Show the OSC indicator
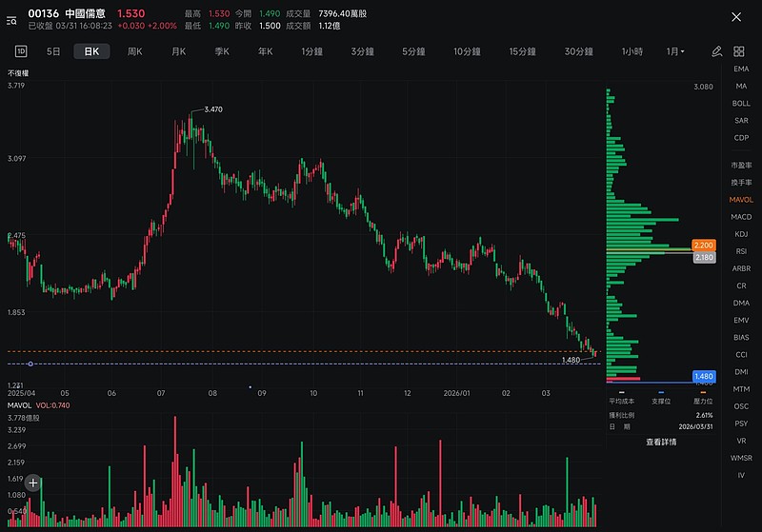 click(x=741, y=406)
